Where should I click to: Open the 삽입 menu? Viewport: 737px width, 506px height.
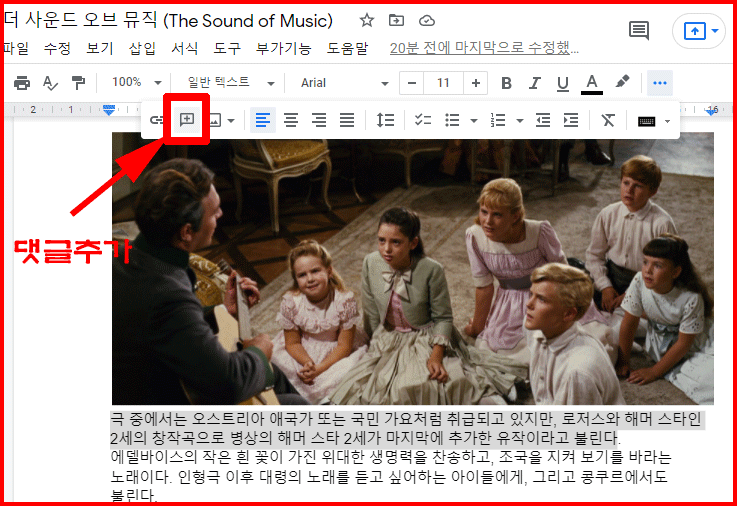coord(142,48)
